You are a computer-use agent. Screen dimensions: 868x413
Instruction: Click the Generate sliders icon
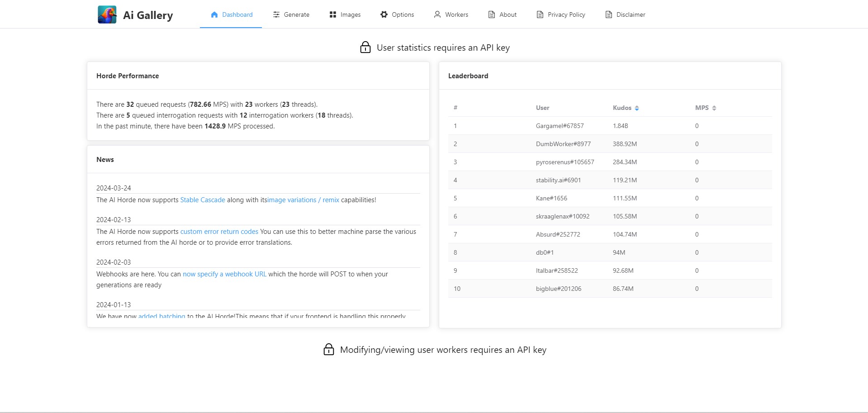tap(276, 14)
